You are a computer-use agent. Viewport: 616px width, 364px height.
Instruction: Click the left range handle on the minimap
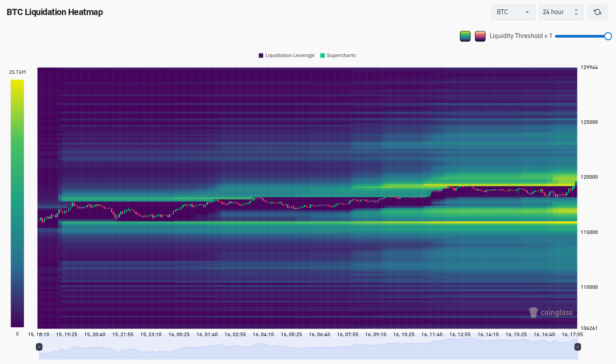[39, 347]
